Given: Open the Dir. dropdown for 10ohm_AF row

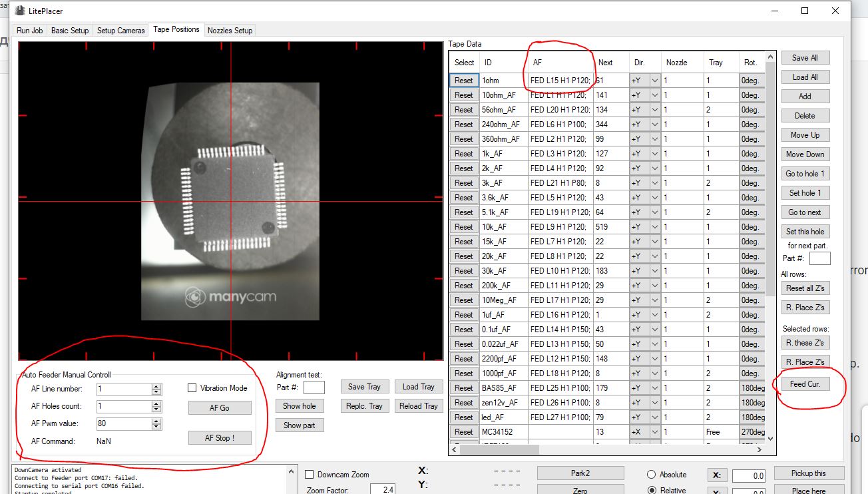Looking at the screenshot, I should (655, 95).
